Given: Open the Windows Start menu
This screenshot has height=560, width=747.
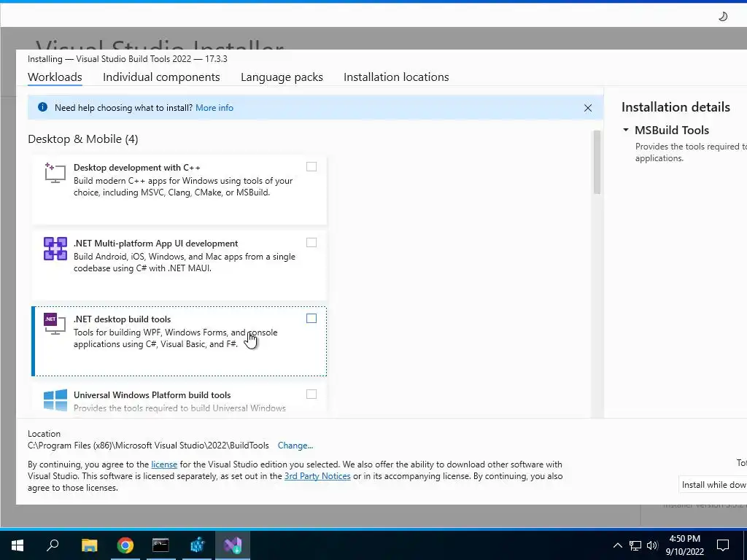Looking at the screenshot, I should point(18,545).
